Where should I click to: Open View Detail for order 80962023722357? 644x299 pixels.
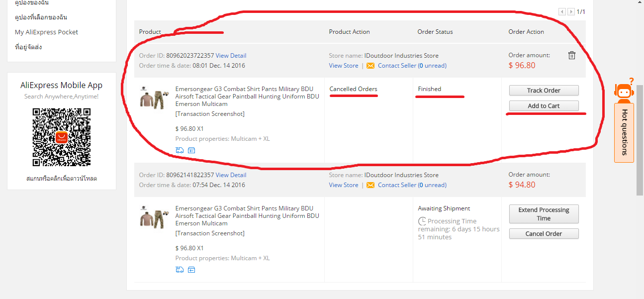pyautogui.click(x=231, y=56)
